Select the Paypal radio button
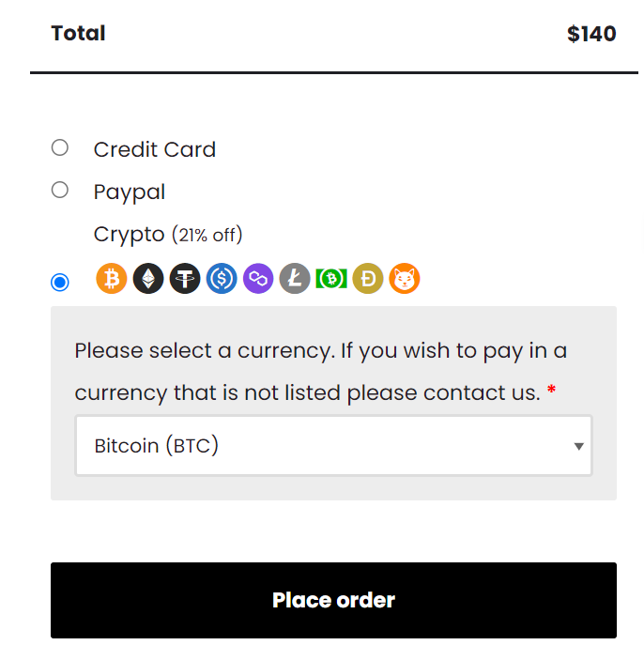The image size is (644, 645). coord(60,190)
